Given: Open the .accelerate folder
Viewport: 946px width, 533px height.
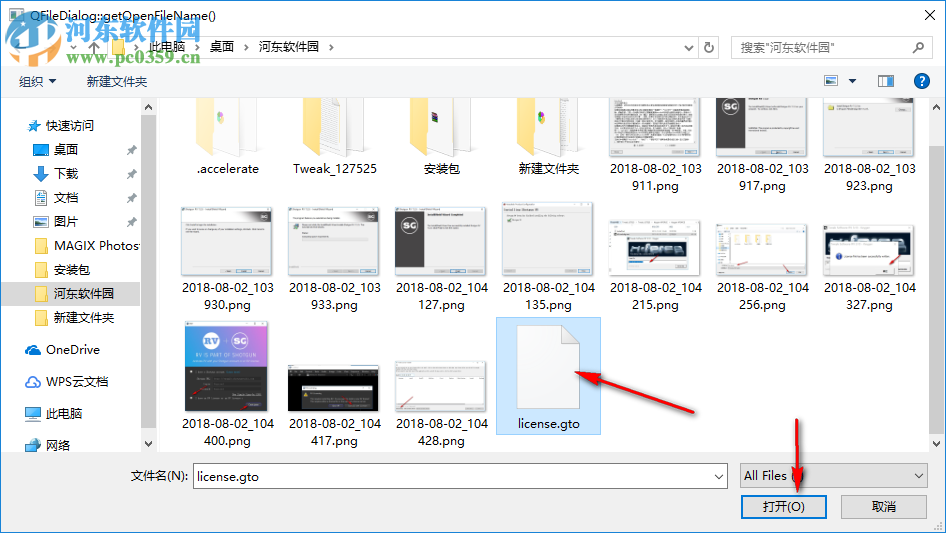Looking at the screenshot, I should tap(227, 128).
